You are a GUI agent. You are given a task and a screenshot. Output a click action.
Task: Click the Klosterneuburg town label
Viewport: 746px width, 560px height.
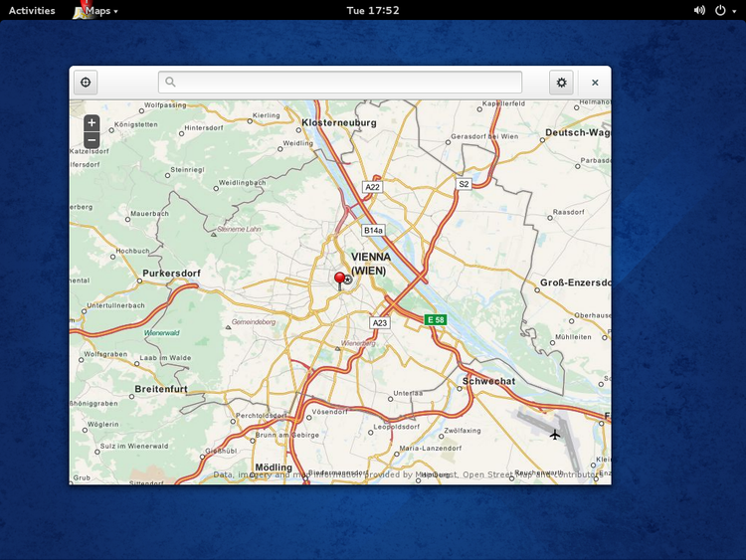[338, 123]
